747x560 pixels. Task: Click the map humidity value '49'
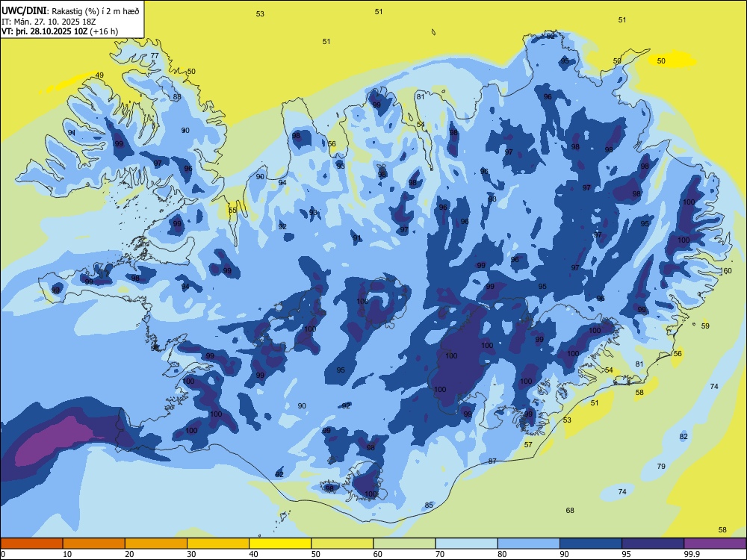[99, 75]
